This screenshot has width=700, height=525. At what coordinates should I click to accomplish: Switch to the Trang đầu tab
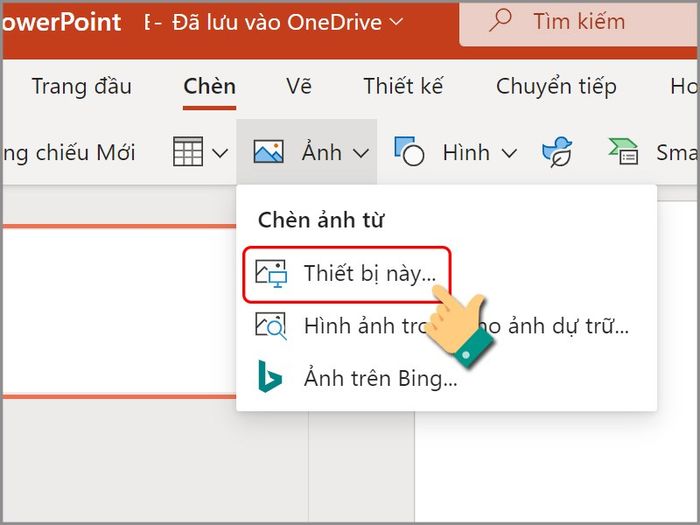tap(82, 87)
